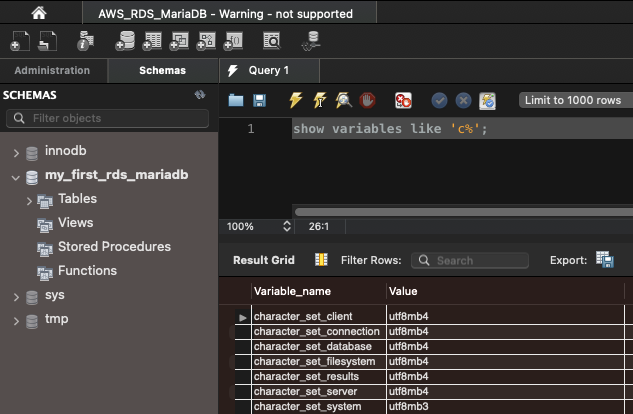Focus the Filter objects search field
Viewport: 633px width, 414px height.
[107, 118]
